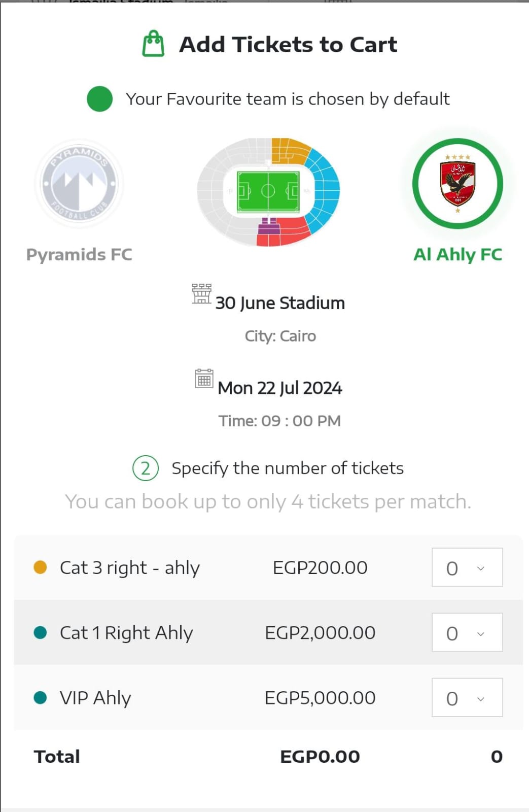529x812 pixels.
Task: Select the Pyramids FC team logo
Action: coord(79,183)
